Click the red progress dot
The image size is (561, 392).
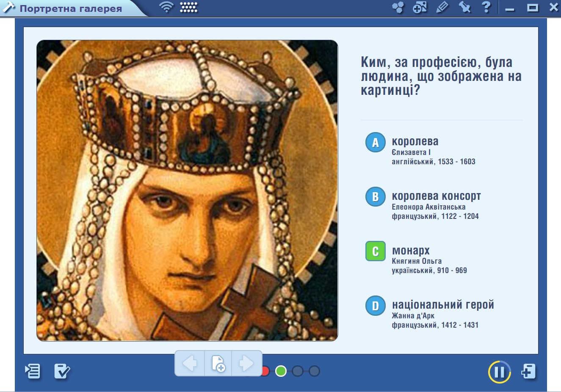click(x=265, y=371)
